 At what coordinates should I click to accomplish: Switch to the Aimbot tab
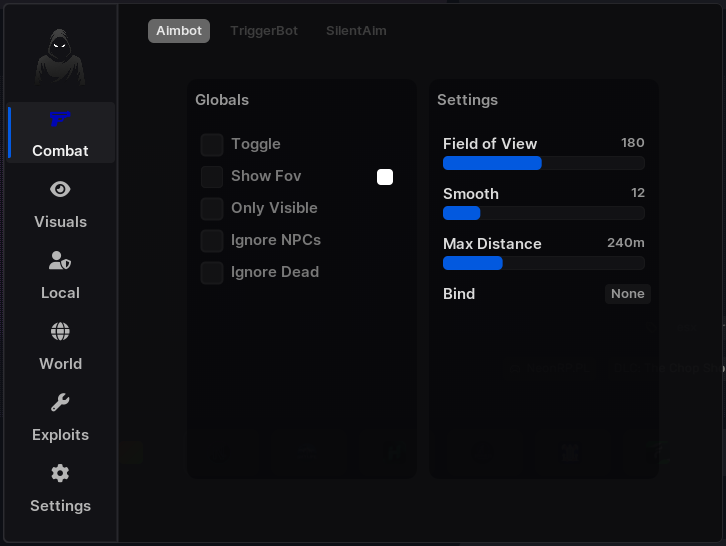click(x=179, y=31)
